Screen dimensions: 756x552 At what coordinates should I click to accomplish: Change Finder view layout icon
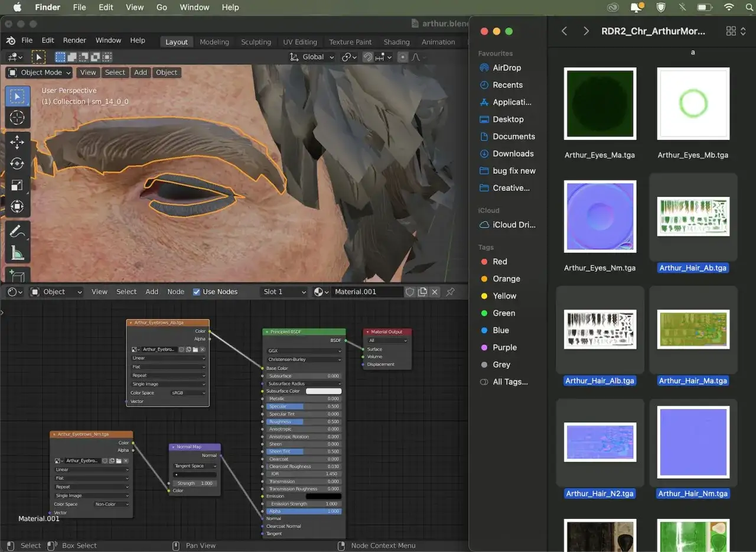(735, 31)
